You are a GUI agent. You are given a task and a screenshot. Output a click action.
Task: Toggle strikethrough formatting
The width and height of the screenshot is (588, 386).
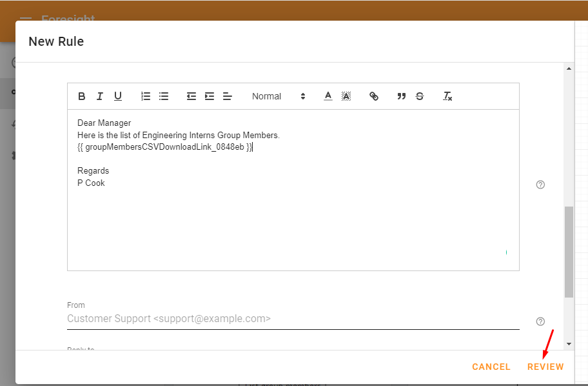pyautogui.click(x=420, y=97)
